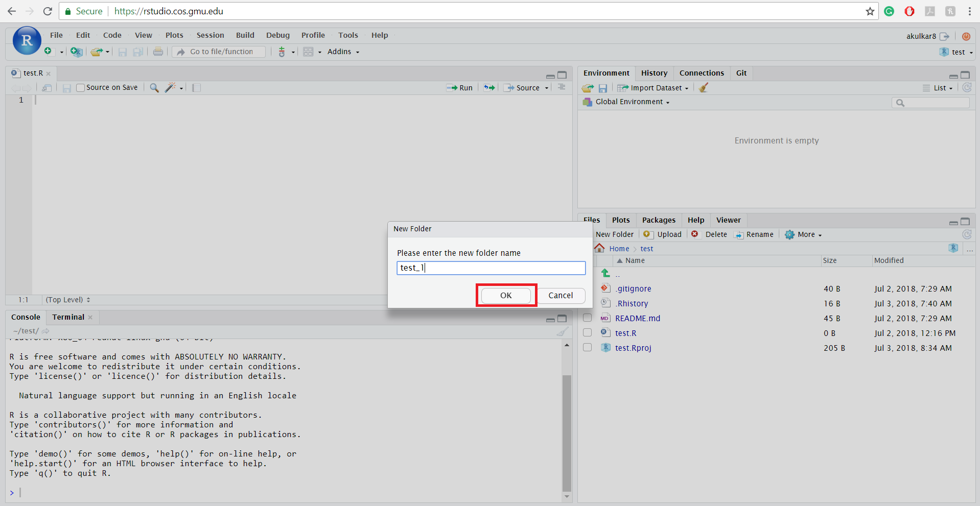Screen dimensions: 980x506
Task: Open code tools magic wand
Action: 170,88
